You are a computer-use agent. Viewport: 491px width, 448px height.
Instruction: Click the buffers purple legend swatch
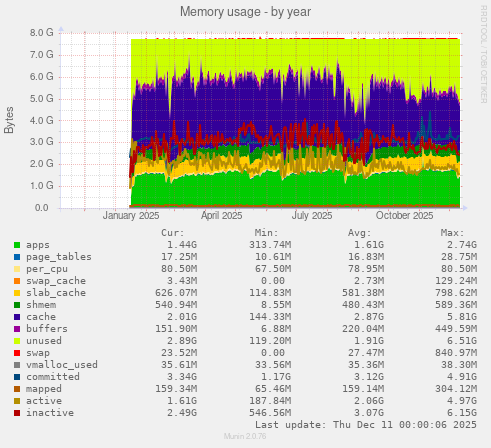[x=17, y=329]
